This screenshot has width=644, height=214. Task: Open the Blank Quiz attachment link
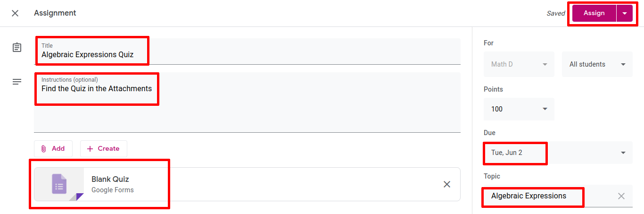click(110, 180)
